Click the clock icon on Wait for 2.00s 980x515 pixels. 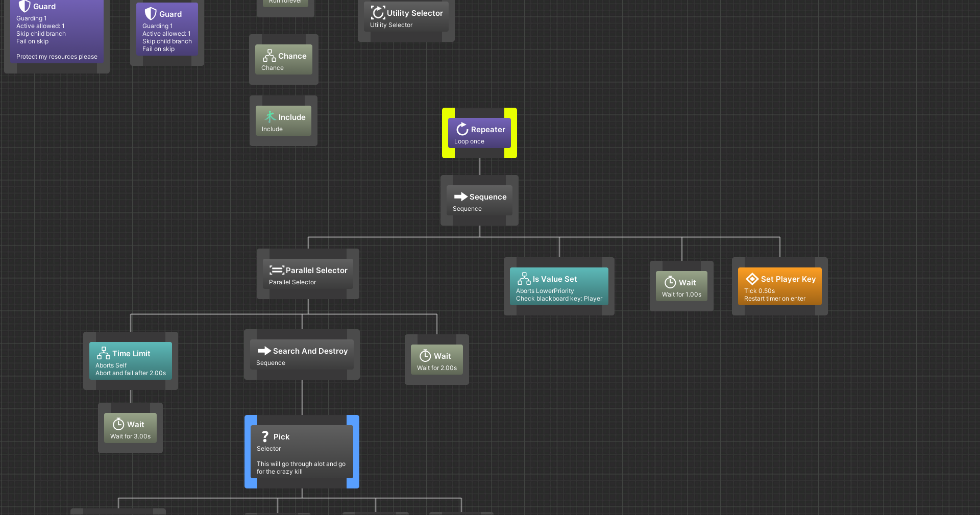pyautogui.click(x=425, y=356)
